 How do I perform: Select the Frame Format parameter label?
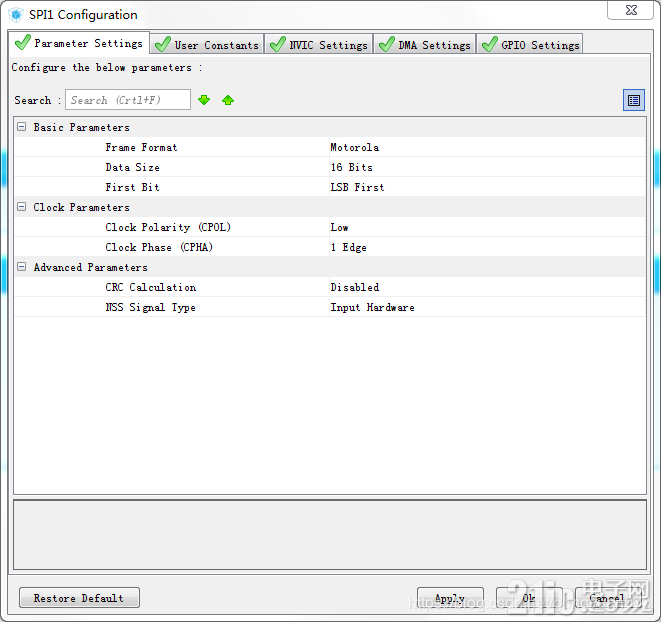pyautogui.click(x=141, y=147)
